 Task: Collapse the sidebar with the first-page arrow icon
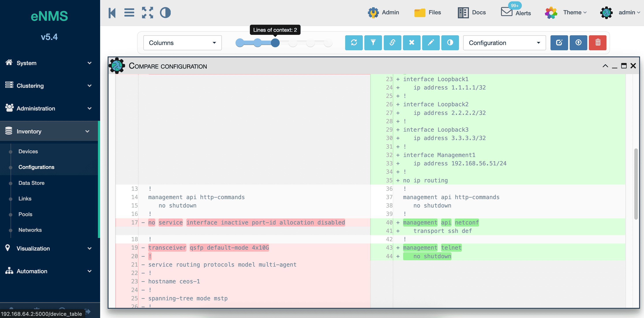tap(112, 13)
